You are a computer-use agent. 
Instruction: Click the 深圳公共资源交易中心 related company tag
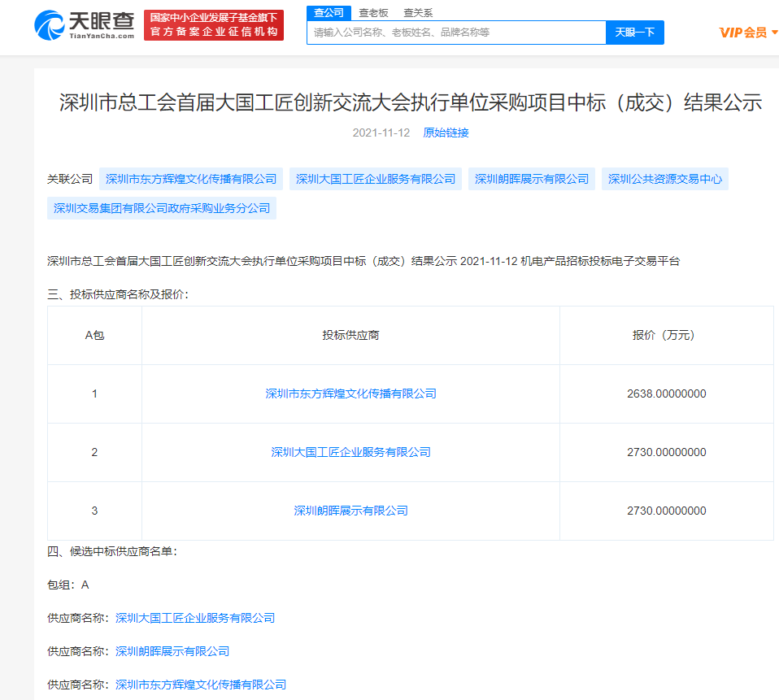click(x=664, y=179)
